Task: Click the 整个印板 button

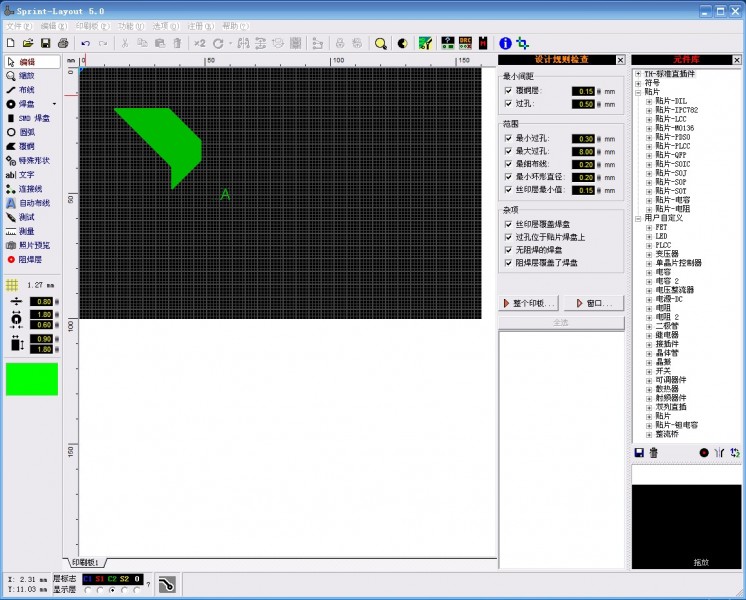Action: 530,303
